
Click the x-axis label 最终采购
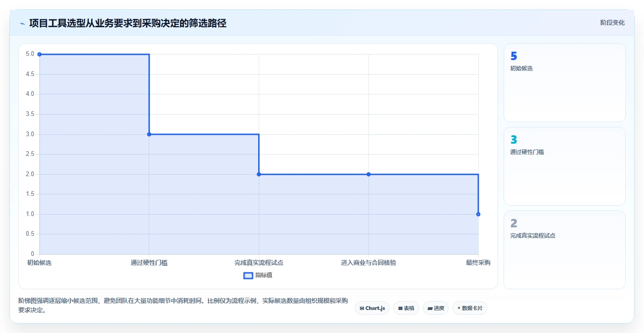pos(478,263)
